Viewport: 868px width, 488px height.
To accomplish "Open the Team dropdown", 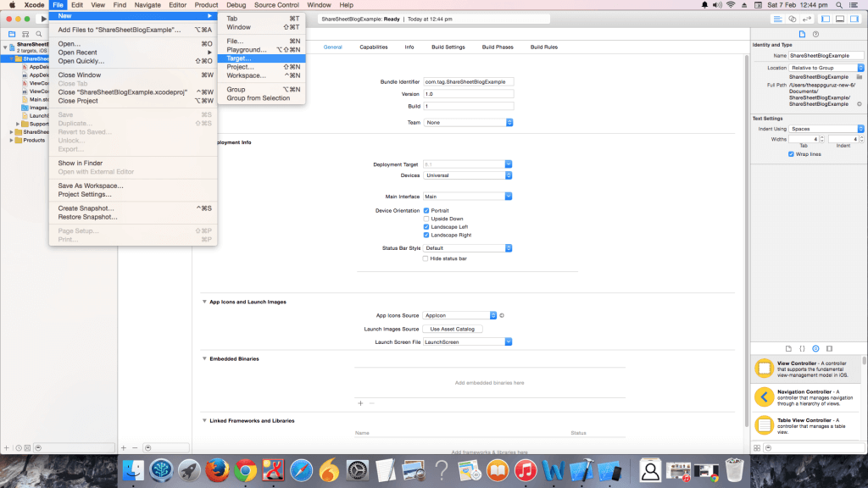I will click(468, 122).
